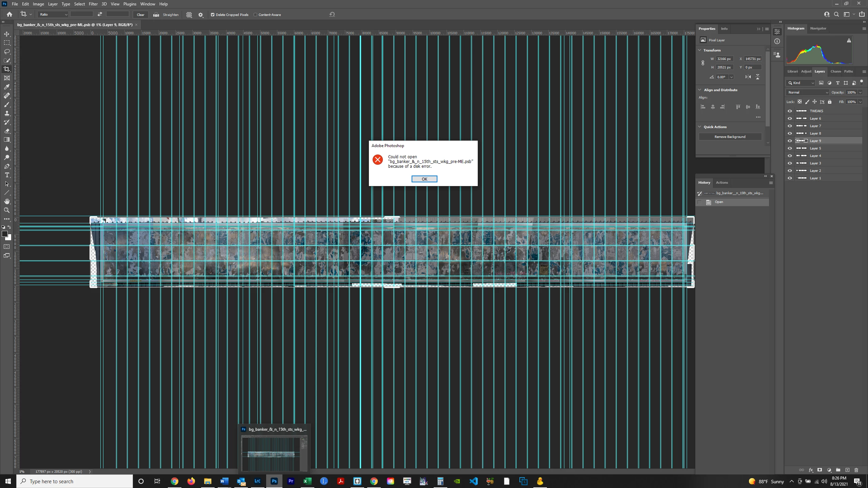Switch to the Navigator tab

tap(818, 28)
